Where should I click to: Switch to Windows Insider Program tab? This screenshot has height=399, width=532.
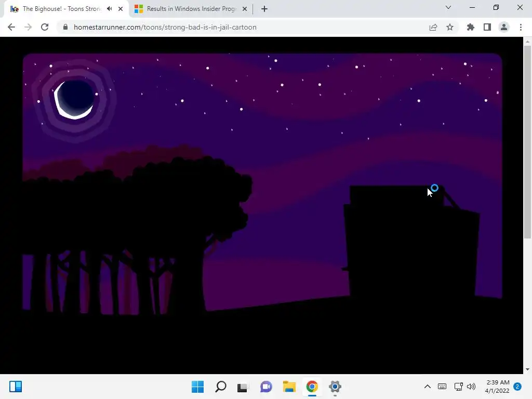(x=191, y=9)
